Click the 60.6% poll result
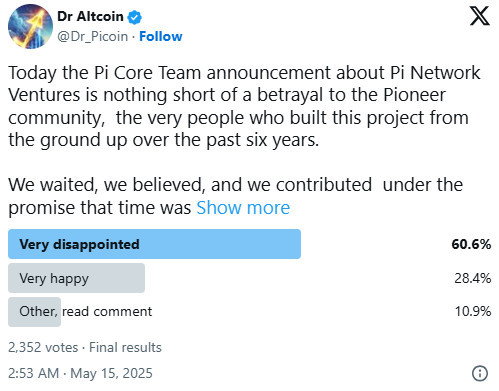Screen dimensions: 499x391 471,244
